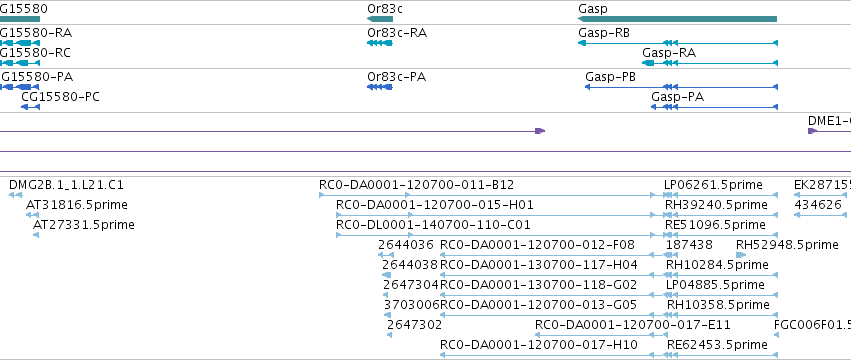The image size is (851, 360).
Task: Select the LP06261.5prime EST alignment
Action: (x=721, y=195)
